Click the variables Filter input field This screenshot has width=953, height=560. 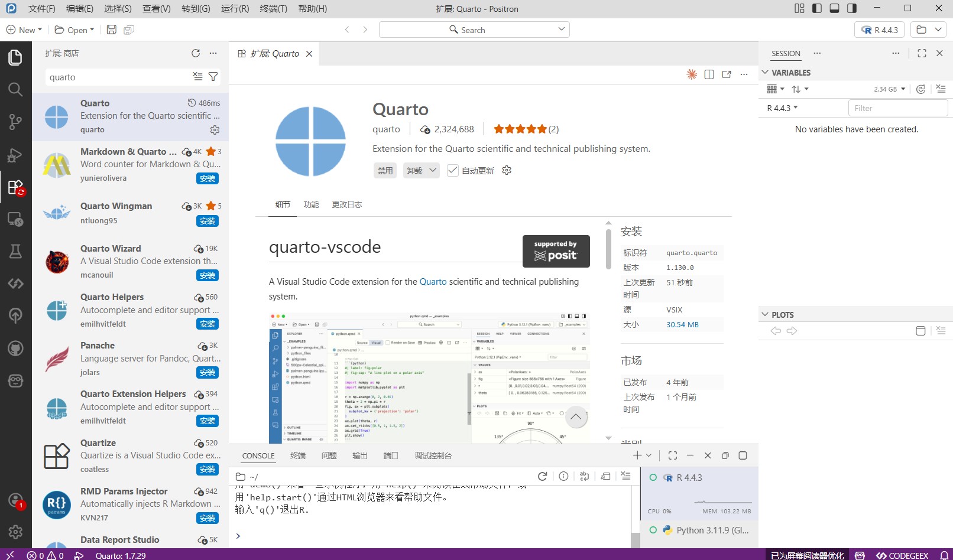(897, 108)
